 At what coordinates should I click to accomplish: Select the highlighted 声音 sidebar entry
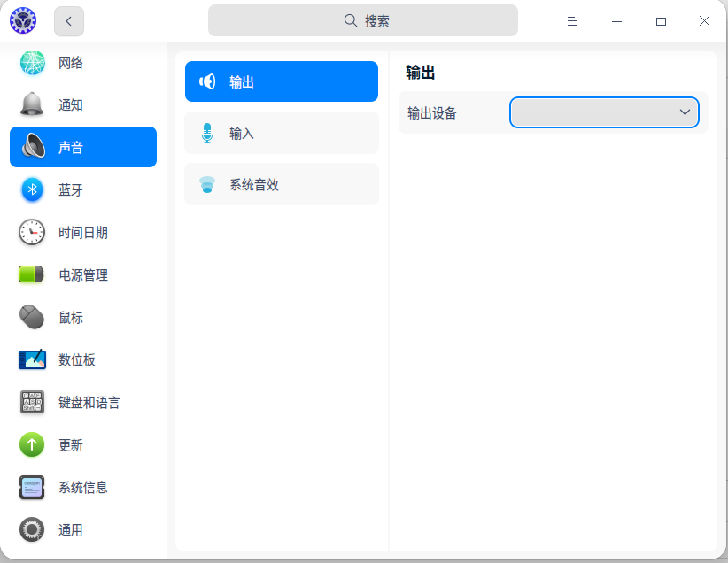83,147
